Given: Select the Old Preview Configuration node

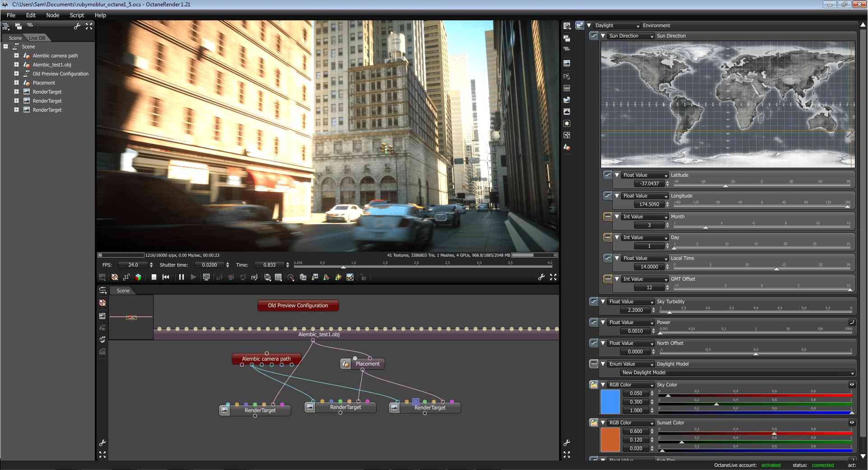Looking at the screenshot, I should pos(298,305).
